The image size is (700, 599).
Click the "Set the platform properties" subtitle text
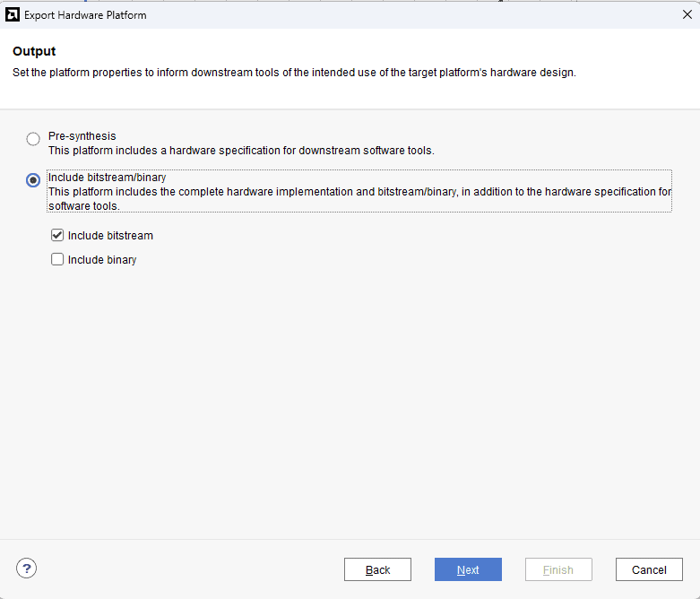point(294,73)
